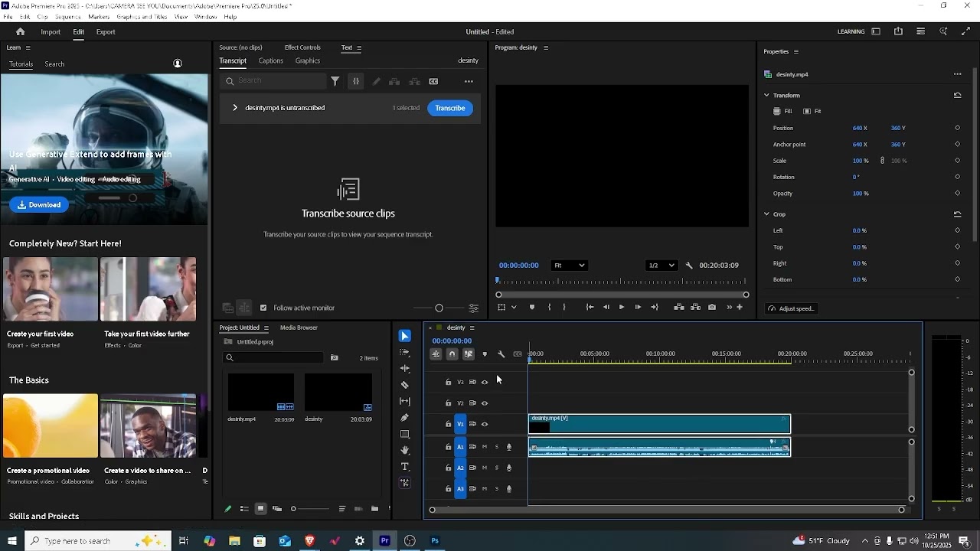Image resolution: width=980 pixels, height=551 pixels.
Task: Toggle Snap in timeline
Action: 452,354
